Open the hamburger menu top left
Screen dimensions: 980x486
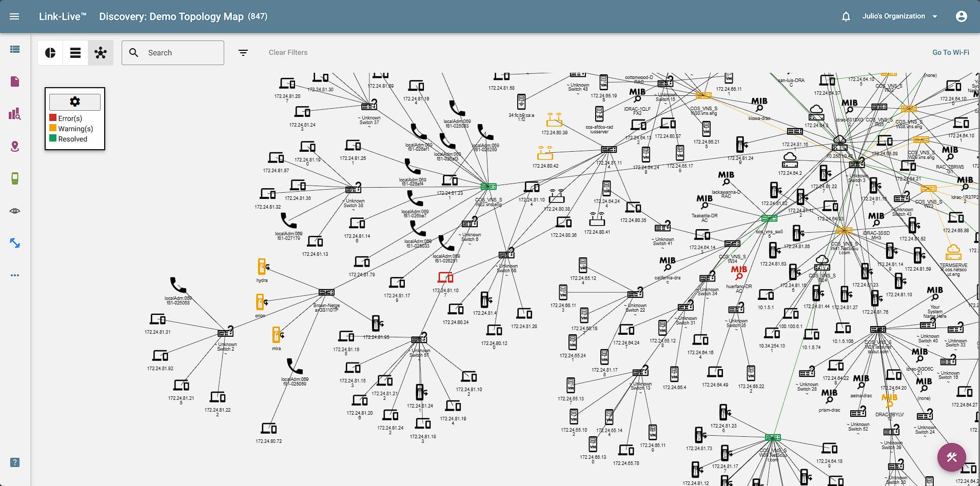pyautogui.click(x=14, y=16)
